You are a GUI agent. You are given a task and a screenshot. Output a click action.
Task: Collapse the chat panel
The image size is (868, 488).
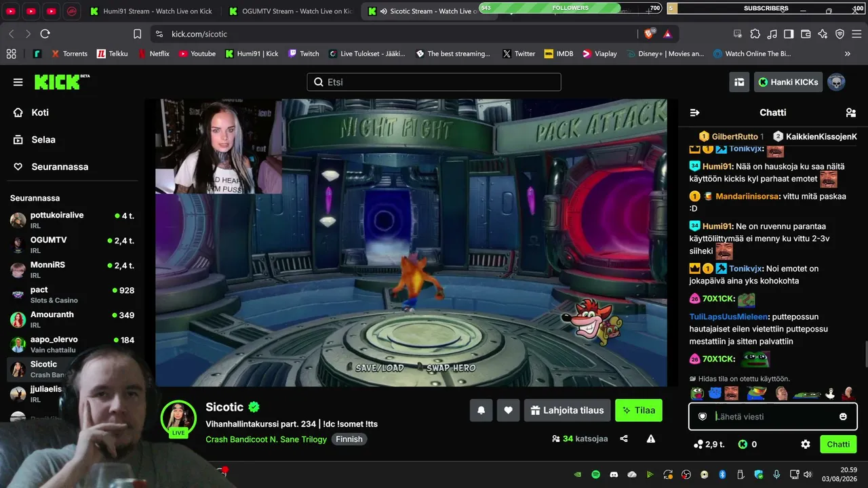coord(694,113)
